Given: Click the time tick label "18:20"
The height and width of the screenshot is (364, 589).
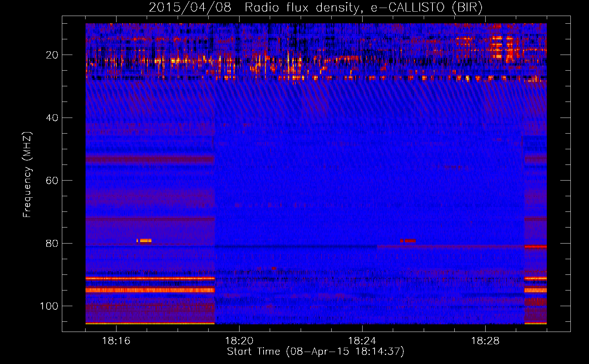Looking at the screenshot, I should [239, 341].
